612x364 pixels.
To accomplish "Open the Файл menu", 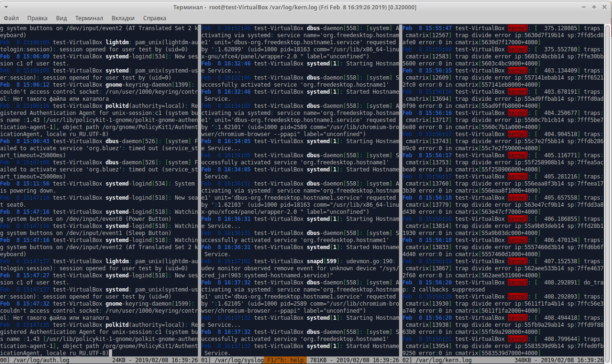I will [11, 18].
